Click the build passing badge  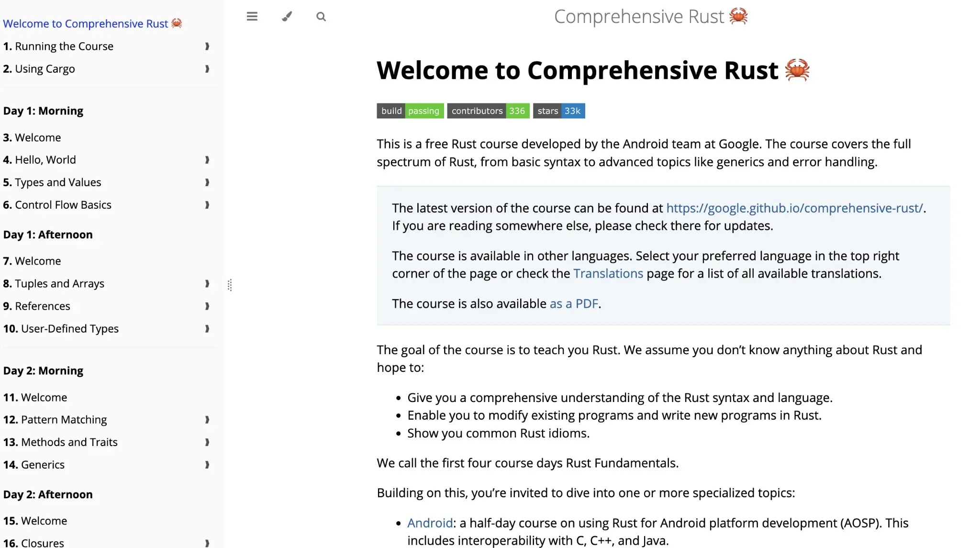(x=410, y=111)
